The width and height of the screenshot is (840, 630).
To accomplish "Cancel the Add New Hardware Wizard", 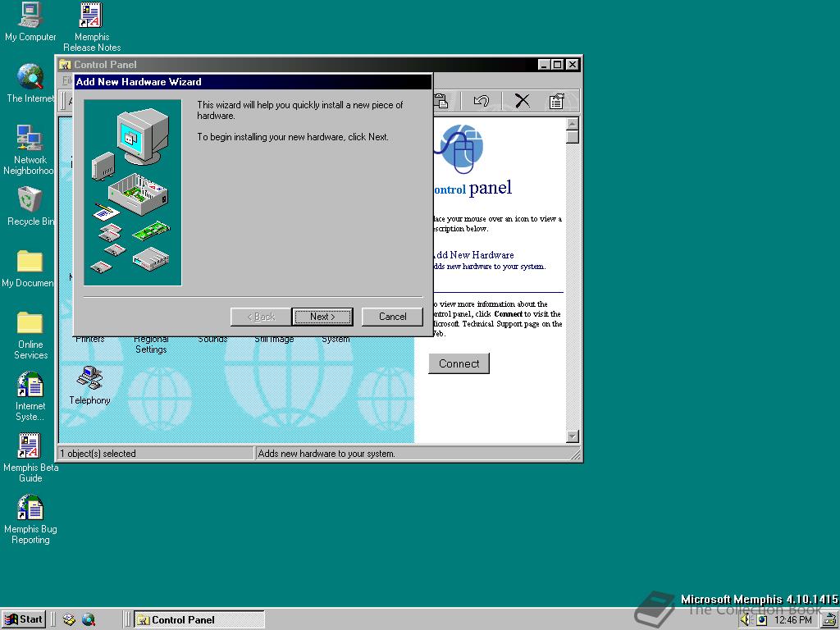I will click(x=392, y=317).
